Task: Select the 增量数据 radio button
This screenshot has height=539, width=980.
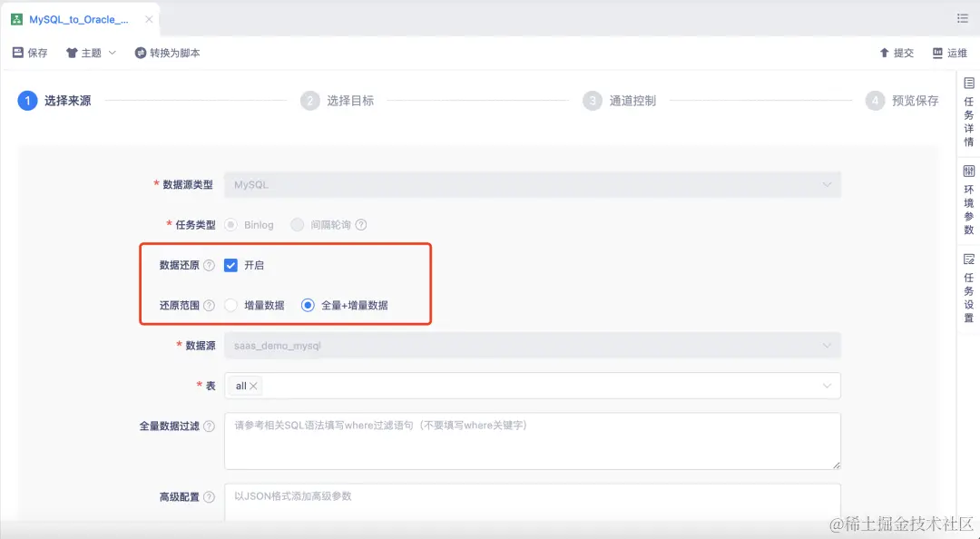Action: click(x=230, y=305)
